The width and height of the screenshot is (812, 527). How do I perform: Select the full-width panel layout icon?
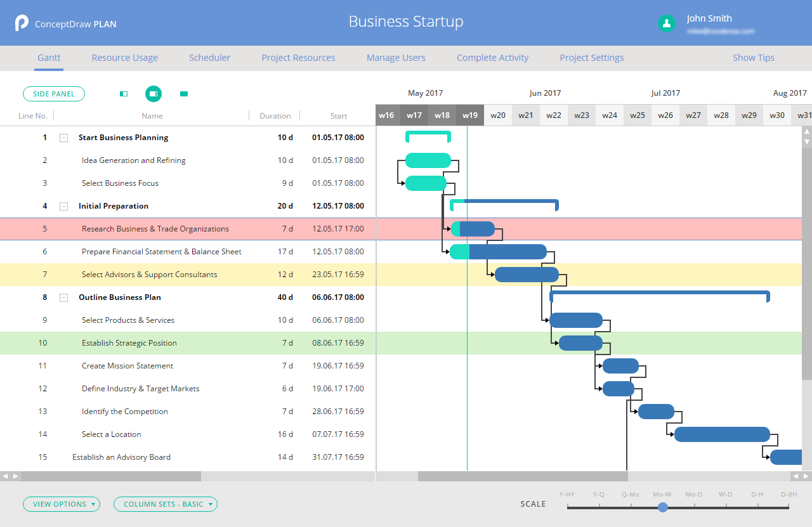(184, 94)
